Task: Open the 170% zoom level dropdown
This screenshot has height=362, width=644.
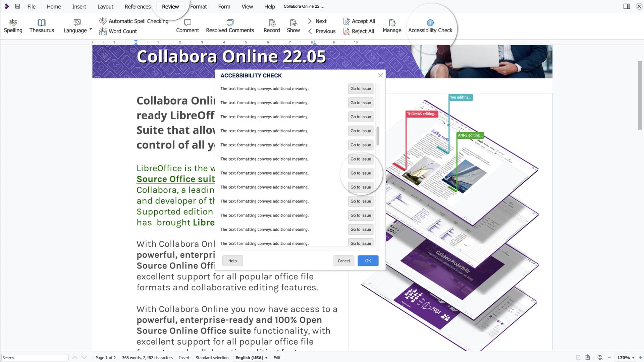Action: click(626, 358)
